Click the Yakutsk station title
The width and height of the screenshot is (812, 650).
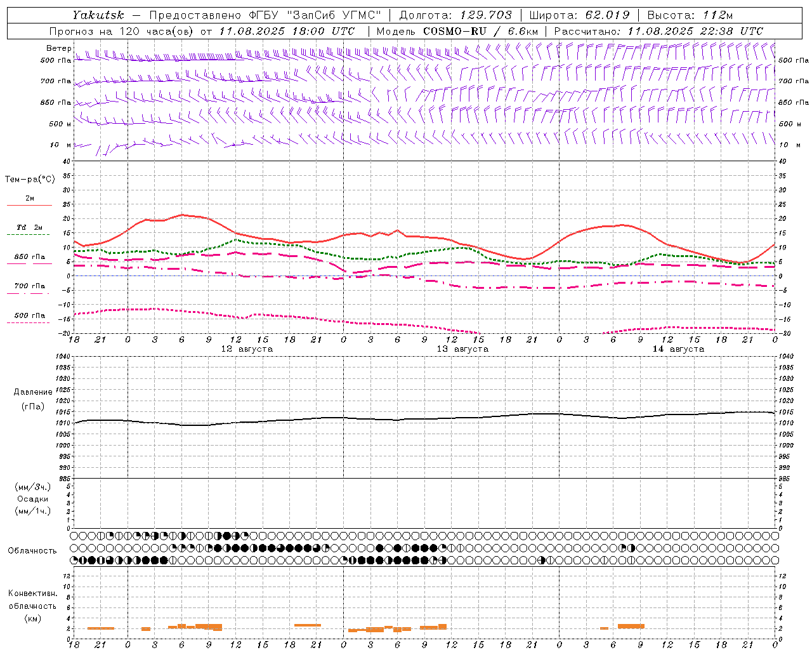[98, 15]
